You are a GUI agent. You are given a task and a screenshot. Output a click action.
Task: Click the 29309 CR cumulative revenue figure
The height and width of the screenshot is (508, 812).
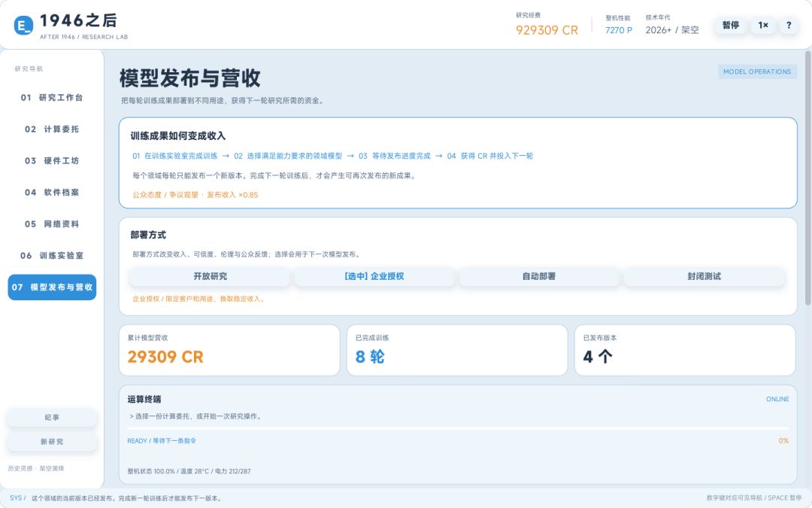[165, 357]
